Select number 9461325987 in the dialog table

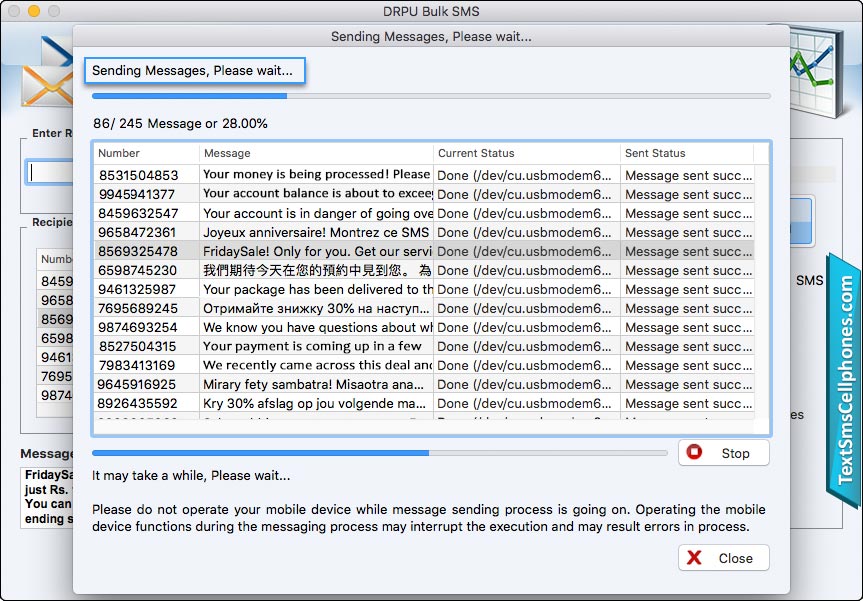(136, 289)
